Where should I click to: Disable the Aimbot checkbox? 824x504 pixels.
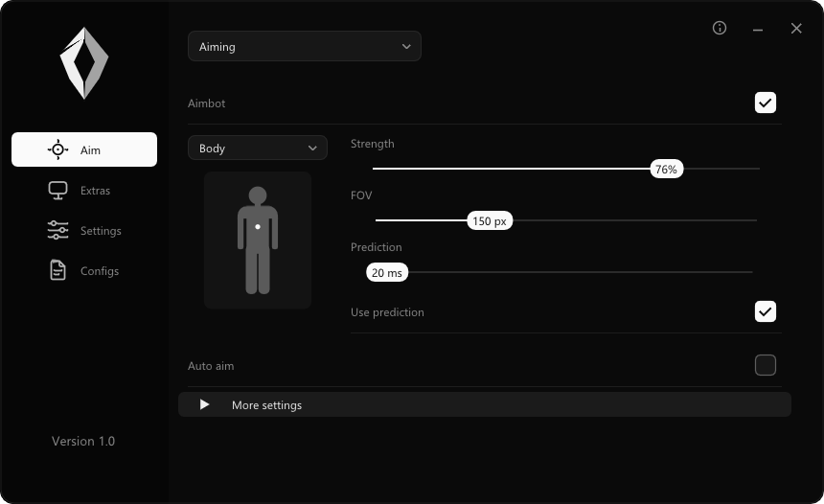pyautogui.click(x=766, y=103)
